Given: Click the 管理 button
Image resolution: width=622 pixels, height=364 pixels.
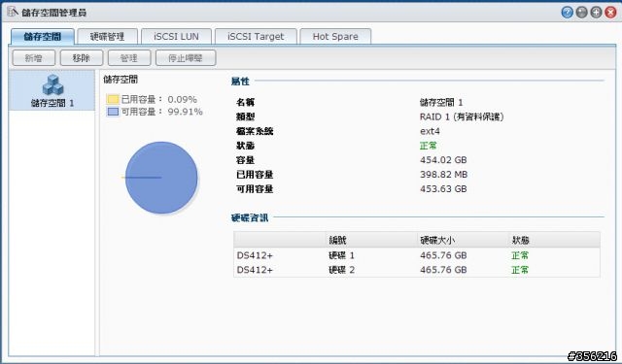Looking at the screenshot, I should tap(129, 58).
